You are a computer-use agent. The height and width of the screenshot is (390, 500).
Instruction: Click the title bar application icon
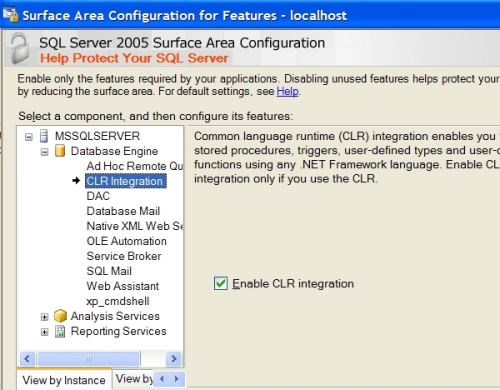pyautogui.click(x=10, y=15)
